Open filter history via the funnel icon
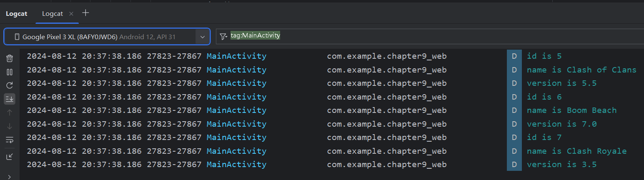 223,36
